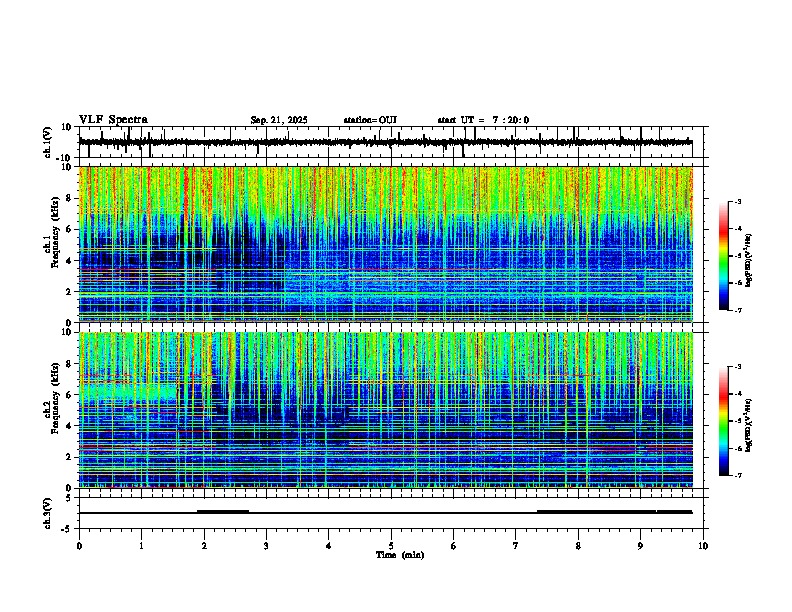Screen dimensions: 792x612
Task: Click the "9" tick on the time axis
Action: [x=640, y=546]
